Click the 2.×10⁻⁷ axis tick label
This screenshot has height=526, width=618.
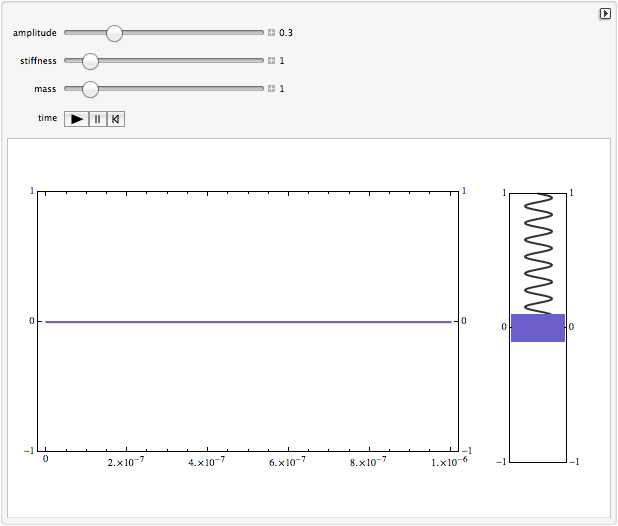(126, 462)
